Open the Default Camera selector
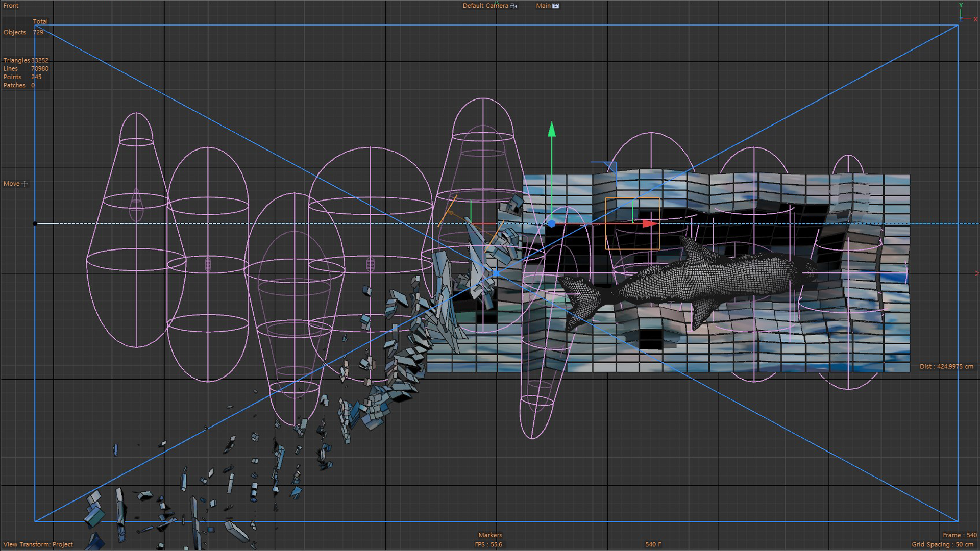The height and width of the screenshot is (551, 980). coord(485,6)
